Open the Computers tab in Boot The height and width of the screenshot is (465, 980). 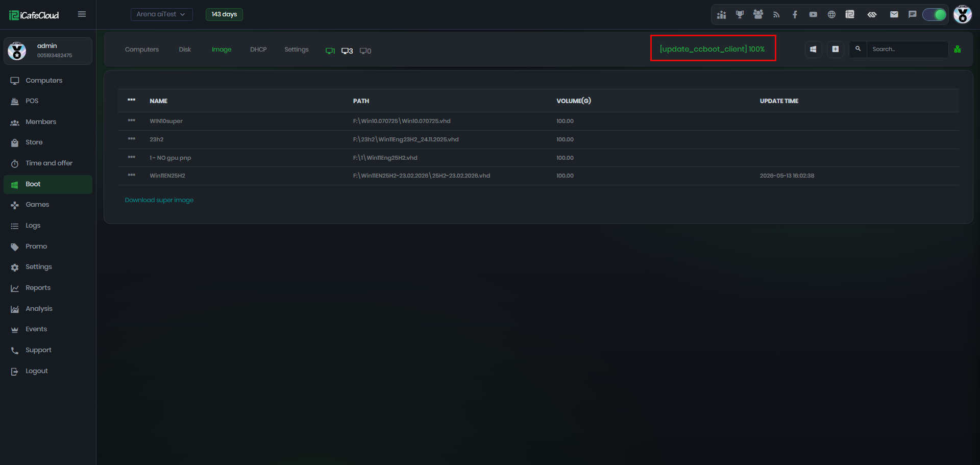pos(142,50)
